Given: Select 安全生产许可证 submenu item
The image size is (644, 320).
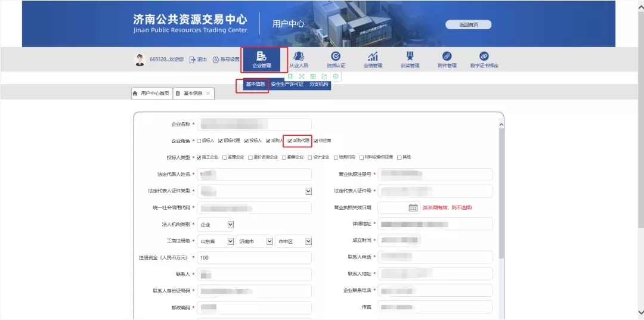Looking at the screenshot, I should click(x=287, y=85).
